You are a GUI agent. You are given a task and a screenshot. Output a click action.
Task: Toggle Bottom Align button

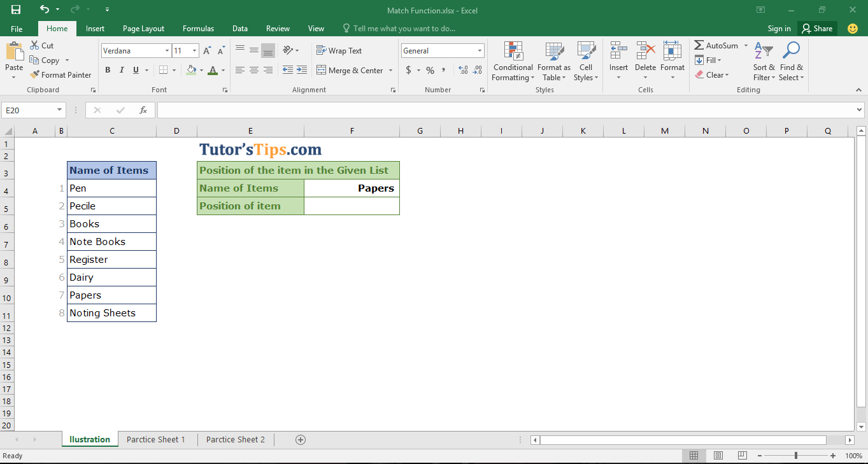tap(268, 50)
